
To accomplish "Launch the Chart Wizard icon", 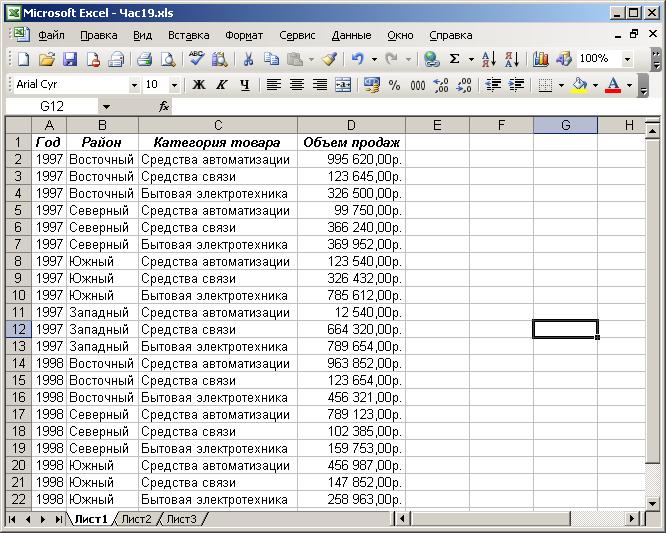I will (540, 59).
